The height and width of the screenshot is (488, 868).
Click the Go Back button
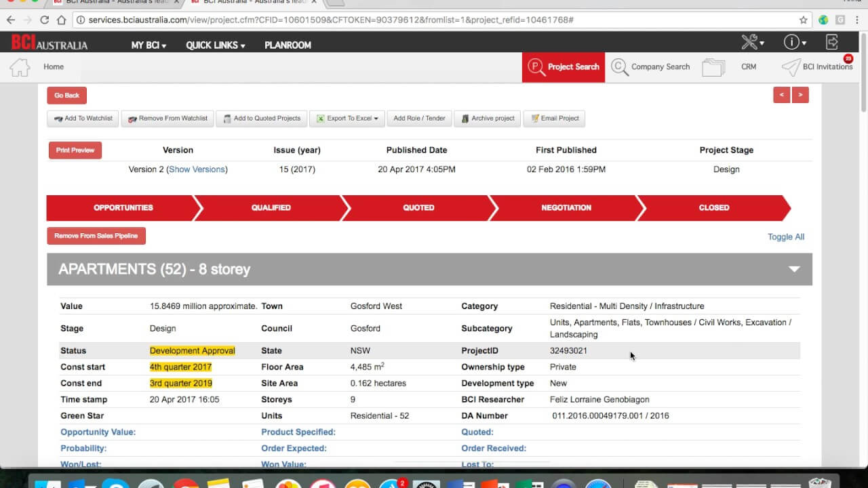[66, 96]
